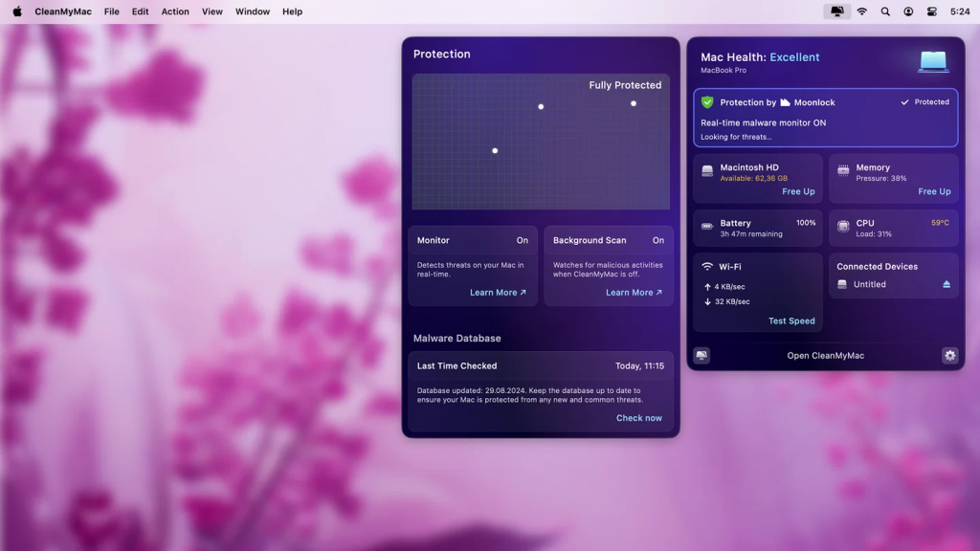Click the MacBook Pro laptop icon
Image resolution: width=980 pixels, height=551 pixels.
pos(933,62)
